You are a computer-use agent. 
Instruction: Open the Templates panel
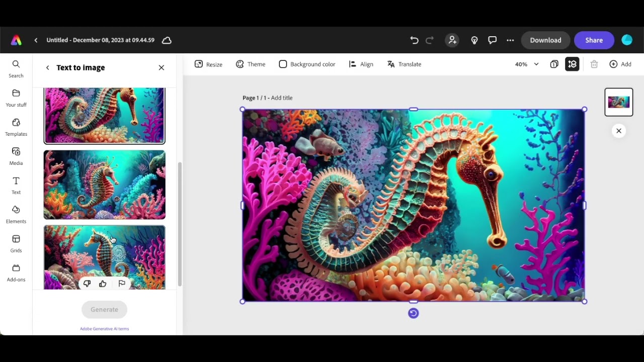[16, 127]
